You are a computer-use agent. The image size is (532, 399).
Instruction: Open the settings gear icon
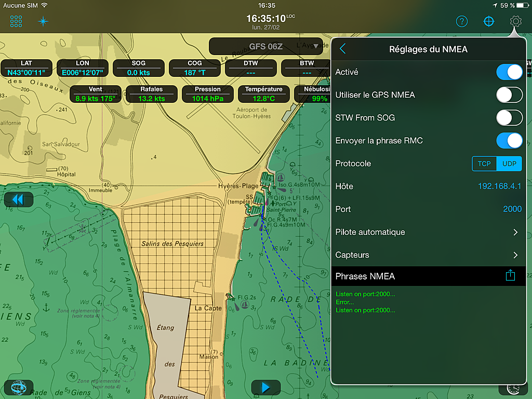515,21
